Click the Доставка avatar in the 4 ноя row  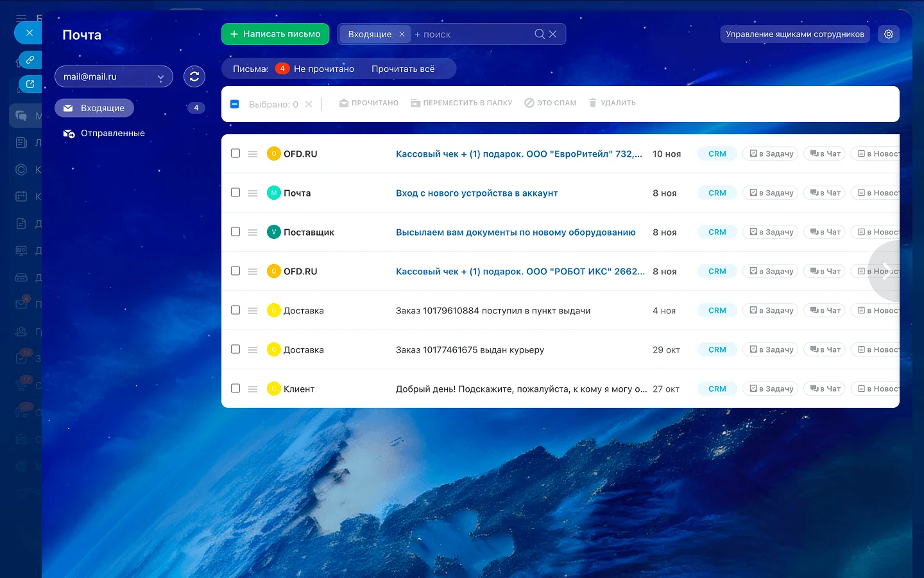click(x=274, y=310)
